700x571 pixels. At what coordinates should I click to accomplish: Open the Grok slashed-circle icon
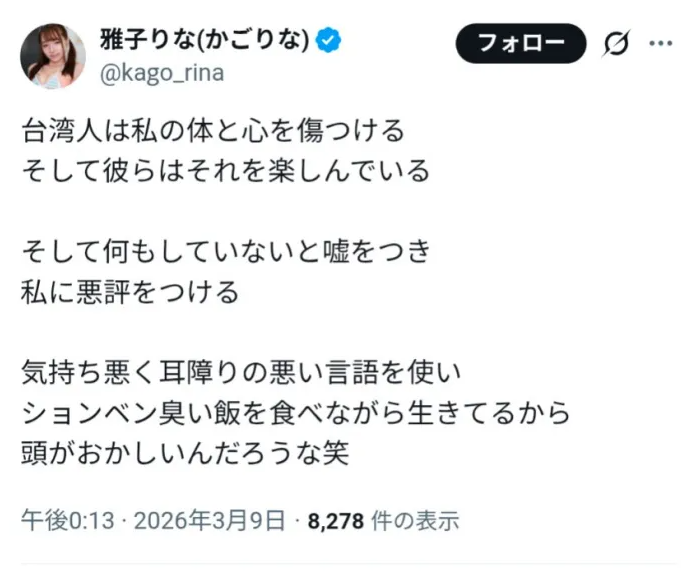(616, 44)
